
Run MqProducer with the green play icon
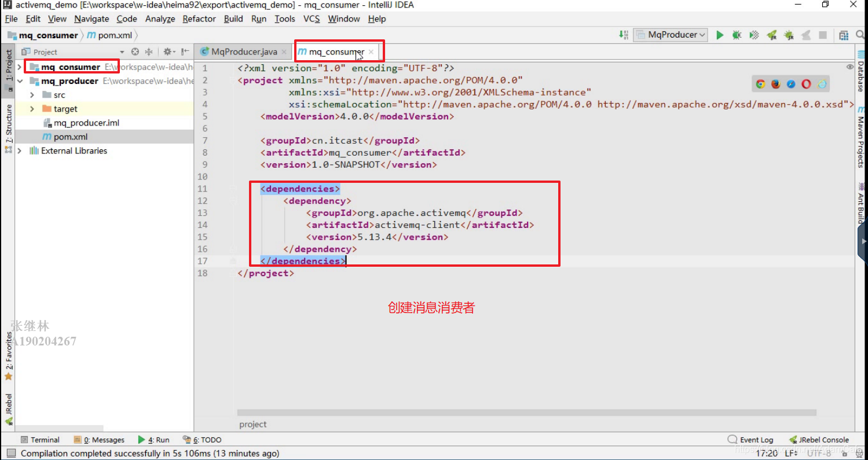click(x=720, y=35)
